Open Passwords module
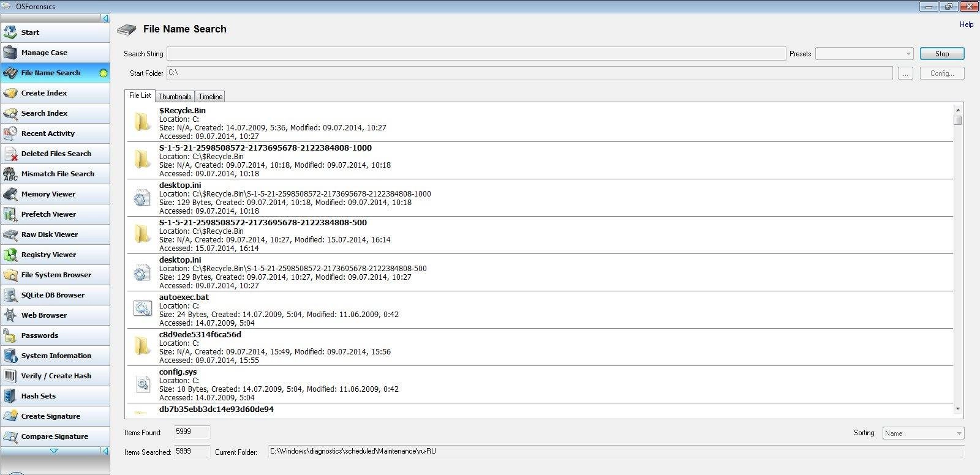Image resolution: width=980 pixels, height=475 pixels. pyautogui.click(x=55, y=335)
